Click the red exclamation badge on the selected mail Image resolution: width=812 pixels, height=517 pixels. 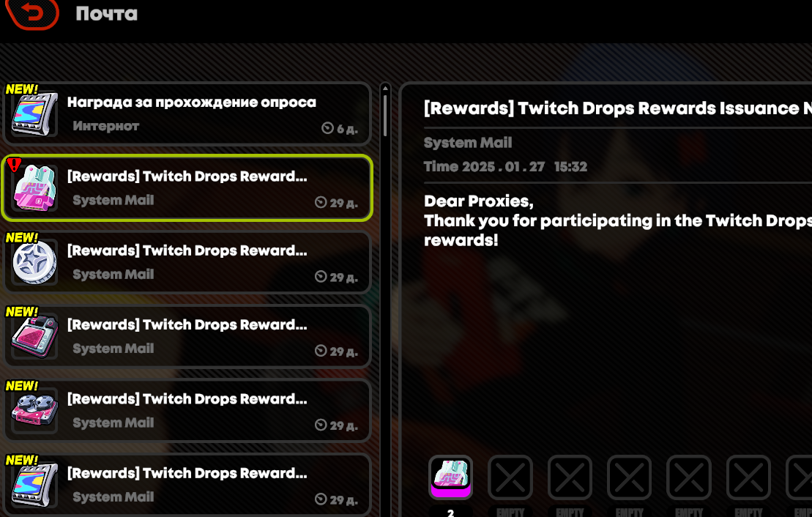14,165
